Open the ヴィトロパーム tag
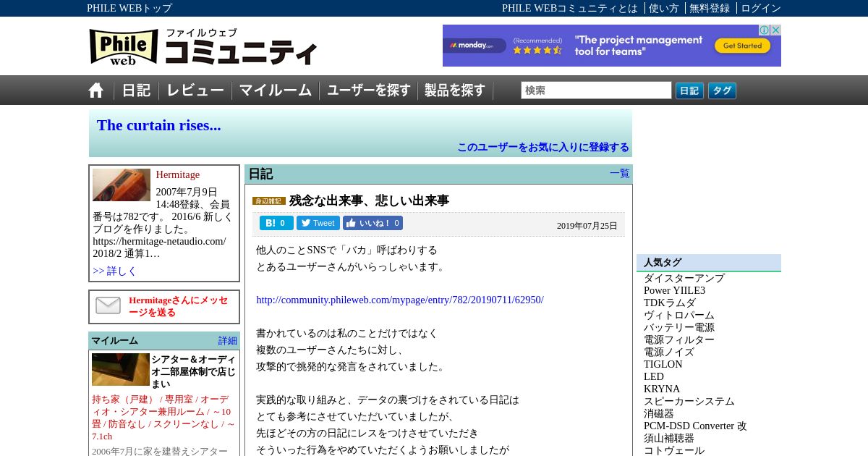Viewport: 868px width, 456px height. [x=679, y=315]
